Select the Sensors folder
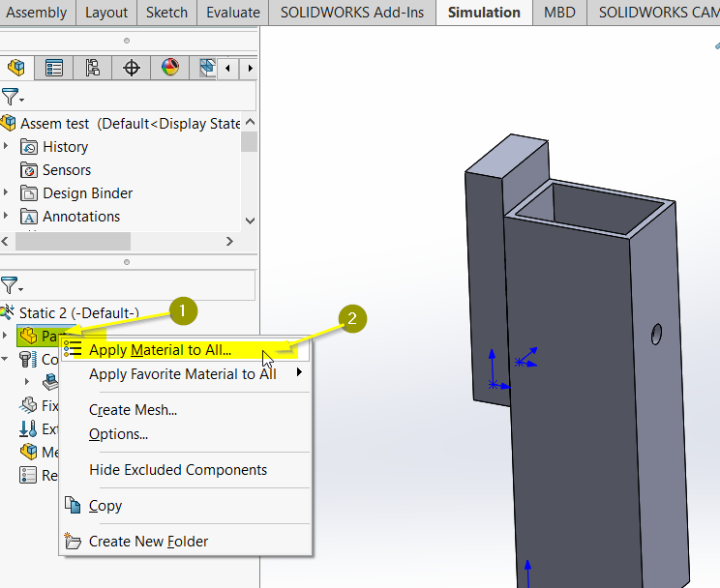The image size is (720, 588). (x=55, y=170)
